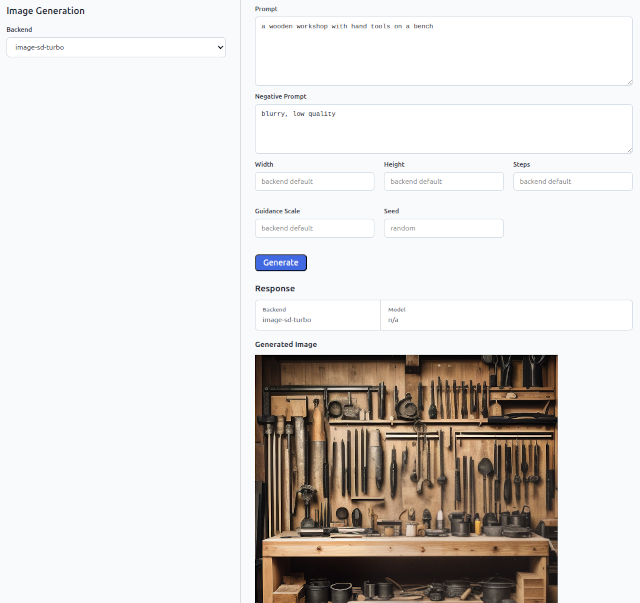The image size is (640, 603).
Task: Click the Steps input field
Action: coord(573,181)
